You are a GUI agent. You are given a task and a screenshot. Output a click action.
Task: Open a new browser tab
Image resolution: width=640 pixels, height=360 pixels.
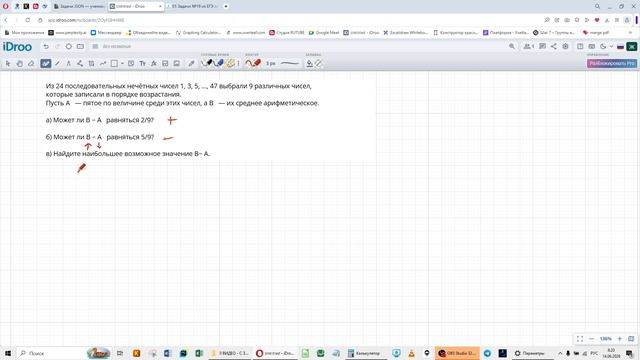226,6
